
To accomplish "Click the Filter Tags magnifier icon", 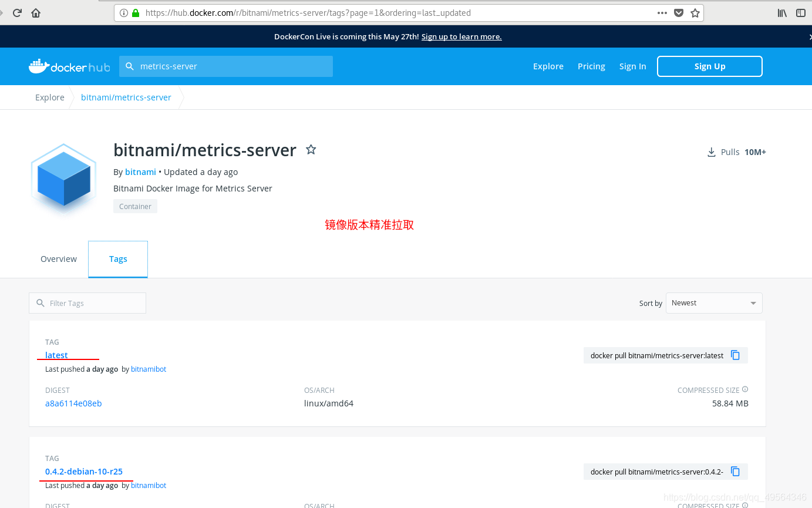I will point(41,303).
